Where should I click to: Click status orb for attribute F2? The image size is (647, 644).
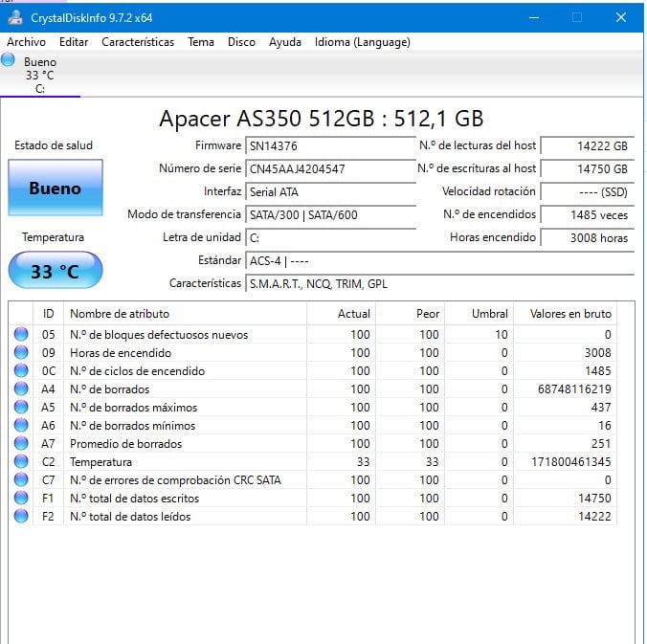pos(21,516)
